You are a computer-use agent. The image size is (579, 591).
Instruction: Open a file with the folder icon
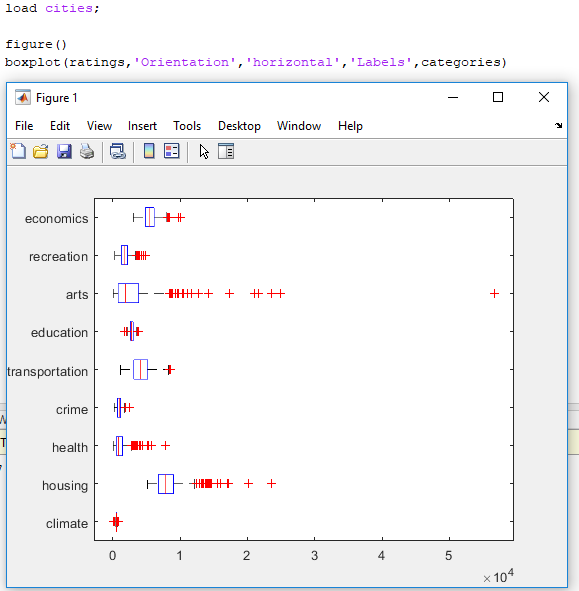click(x=41, y=152)
